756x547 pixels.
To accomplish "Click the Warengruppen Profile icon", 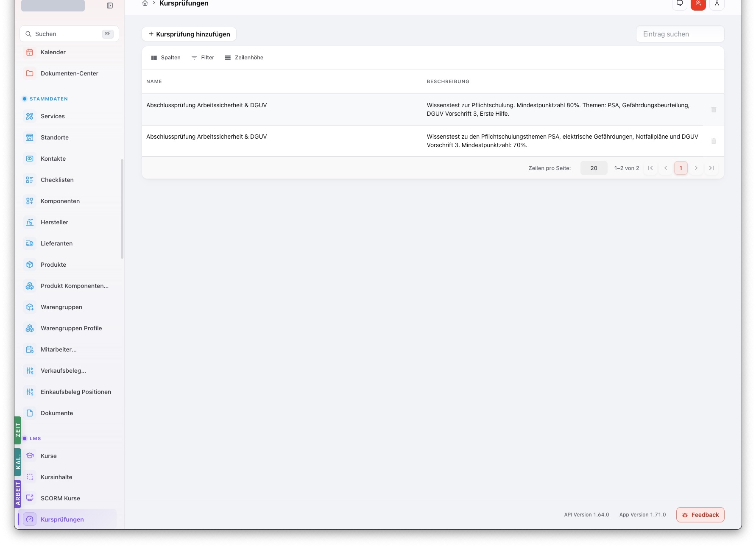I will tap(30, 328).
